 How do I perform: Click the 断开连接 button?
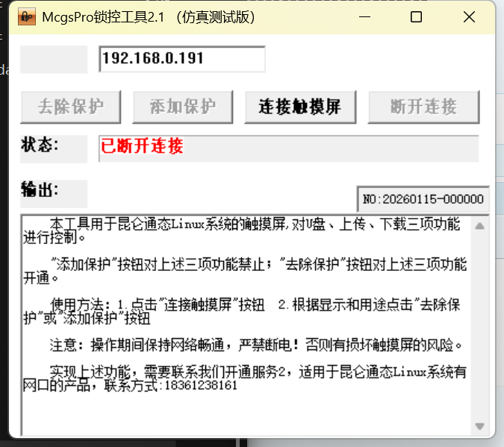(423, 107)
